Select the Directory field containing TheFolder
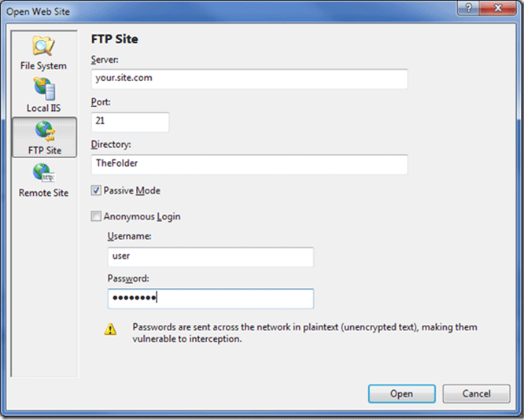The image size is (524, 420). tap(249, 164)
